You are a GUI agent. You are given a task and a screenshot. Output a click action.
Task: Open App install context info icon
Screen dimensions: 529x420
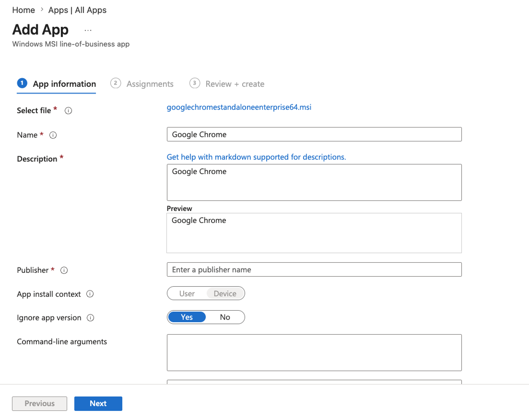pyautogui.click(x=90, y=294)
